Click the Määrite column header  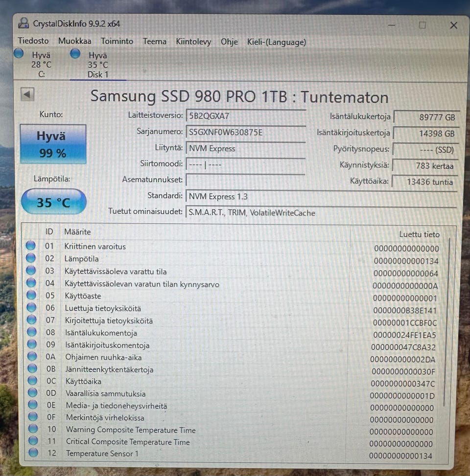tap(77, 232)
